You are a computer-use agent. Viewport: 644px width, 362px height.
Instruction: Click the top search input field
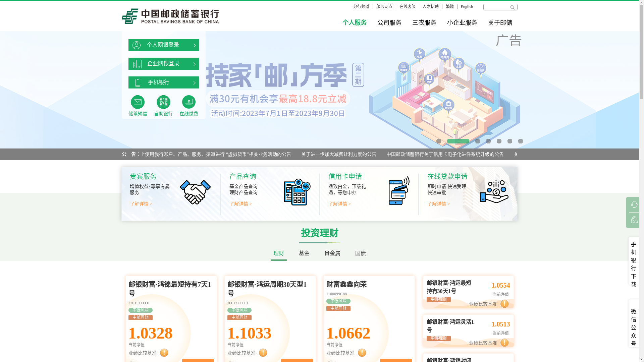pos(496,7)
